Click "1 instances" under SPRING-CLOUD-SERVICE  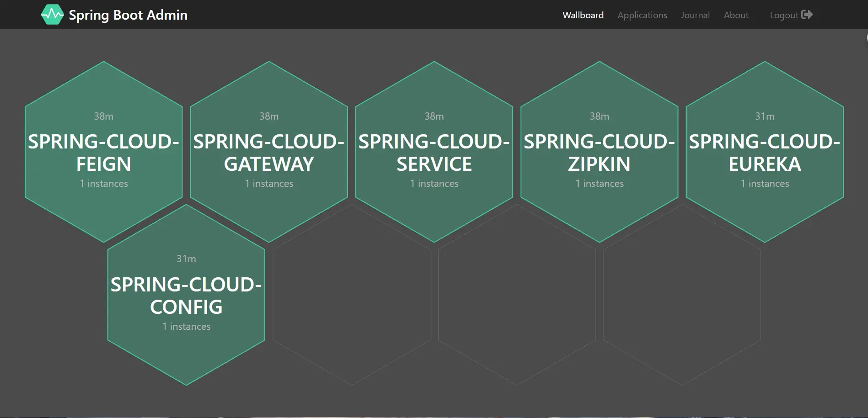tap(434, 184)
